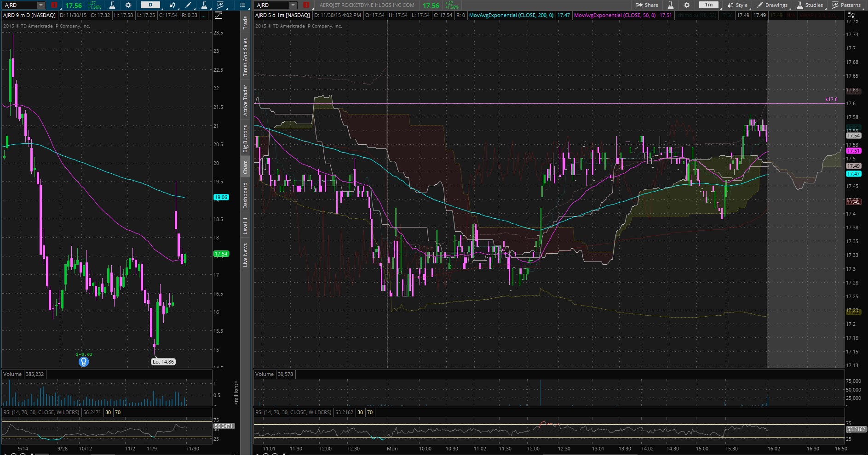
Task: Expand the AJRD symbol dropdown on right chart
Action: (293, 5)
